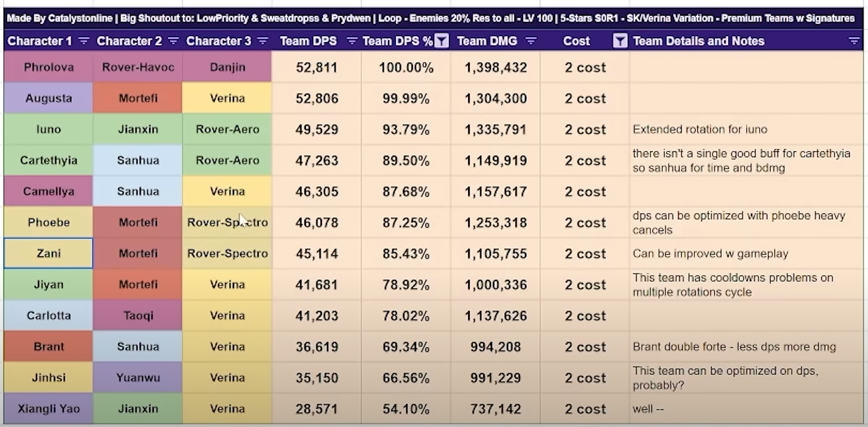Select the Team DMG value 1,398,432
Screen dimensions: 868x427
(495, 67)
